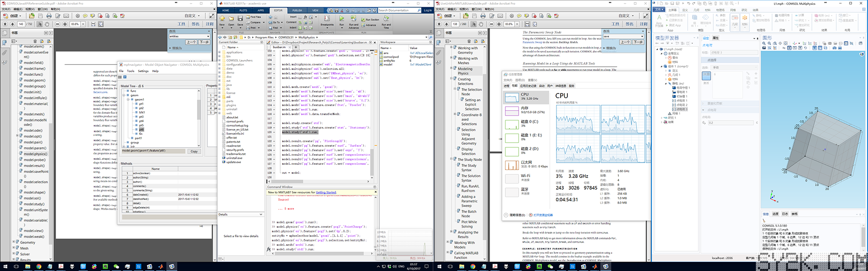Select 点电荷 2 in the COMSOL model tree
The image size is (868, 271).
pyautogui.click(x=681, y=105)
